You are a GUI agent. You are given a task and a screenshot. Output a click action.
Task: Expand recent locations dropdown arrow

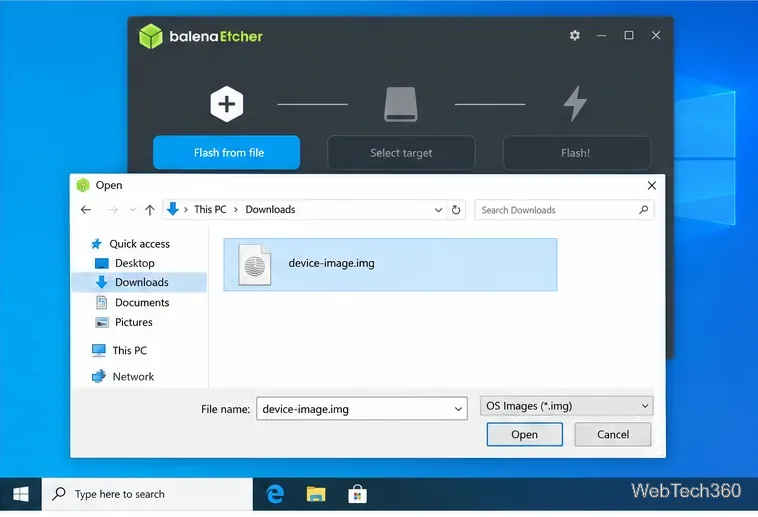pos(132,210)
